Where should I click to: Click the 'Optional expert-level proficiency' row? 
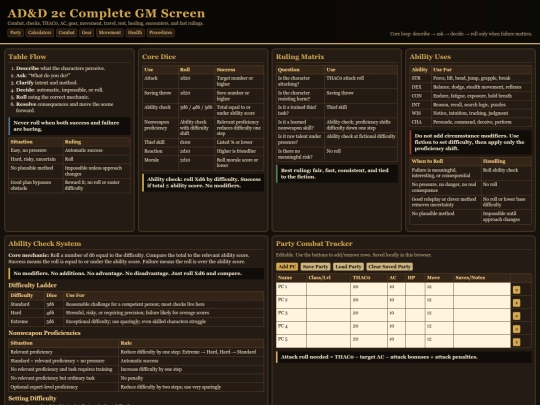136,387
